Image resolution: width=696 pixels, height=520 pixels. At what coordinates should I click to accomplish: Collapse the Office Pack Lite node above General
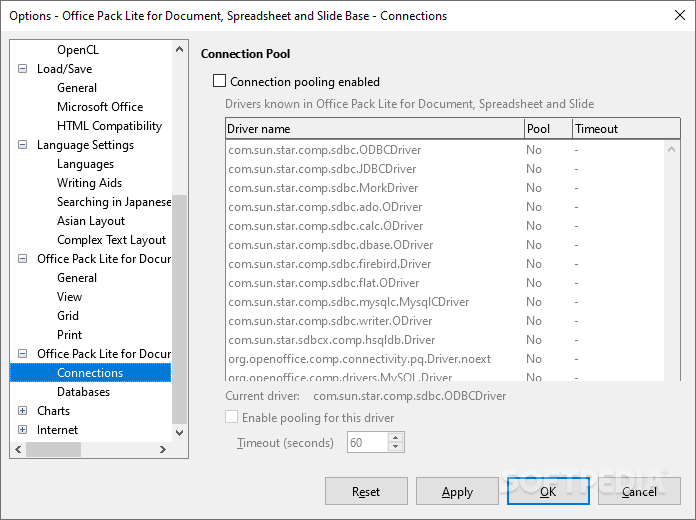[x=22, y=259]
